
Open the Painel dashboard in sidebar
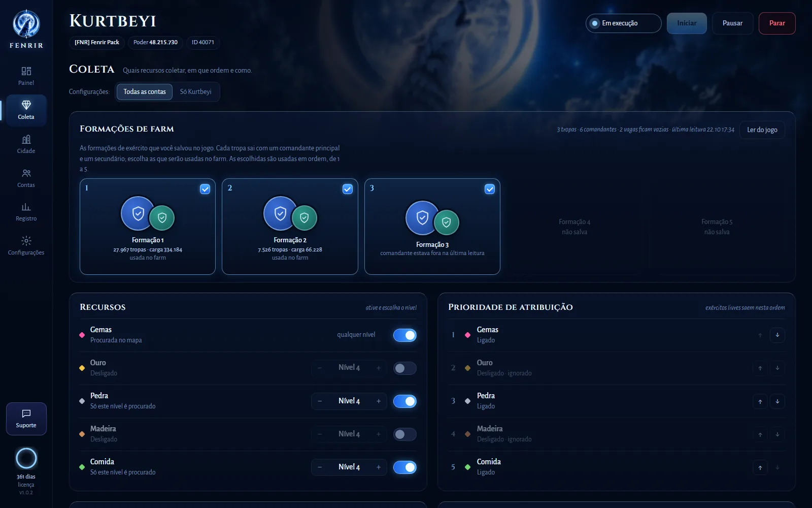26,76
